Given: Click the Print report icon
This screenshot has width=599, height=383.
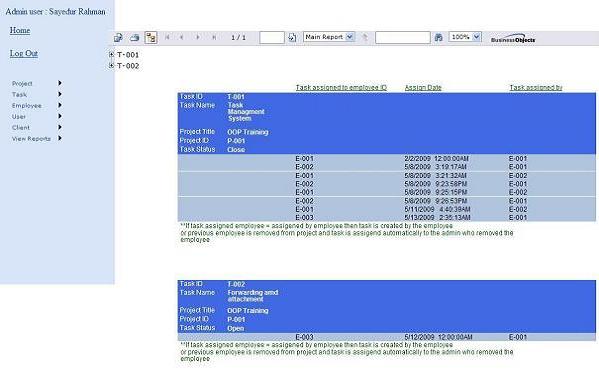Looking at the screenshot, I should pyautogui.click(x=134, y=37).
